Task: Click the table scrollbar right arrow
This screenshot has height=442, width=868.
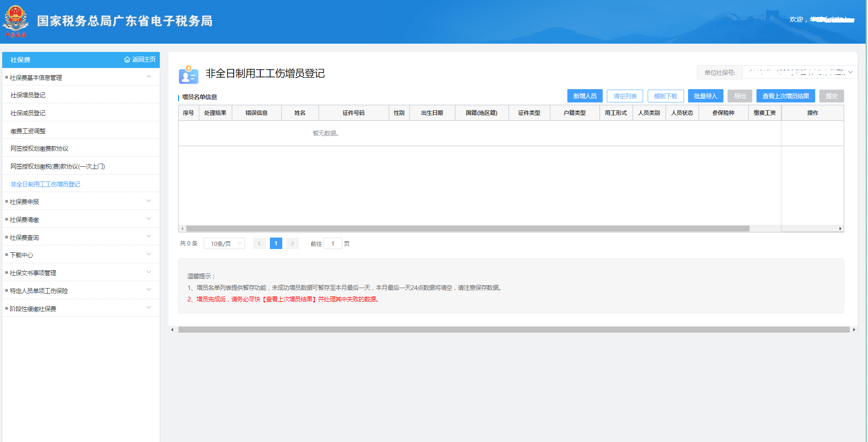Action: click(840, 229)
